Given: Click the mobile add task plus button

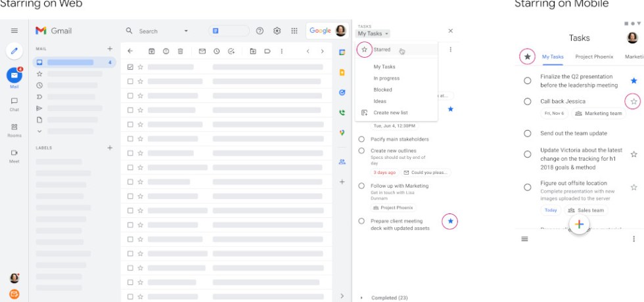Looking at the screenshot, I should pos(578,225).
